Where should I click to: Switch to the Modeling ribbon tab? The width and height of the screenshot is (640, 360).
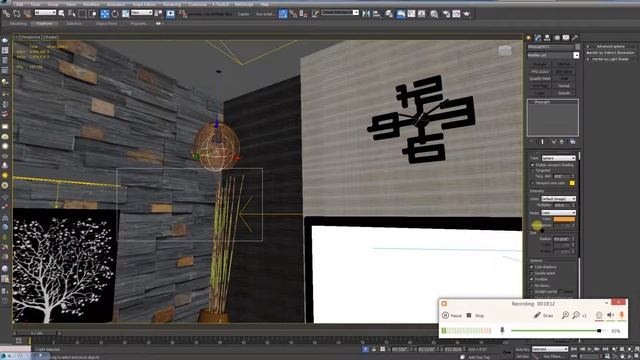pos(18,24)
